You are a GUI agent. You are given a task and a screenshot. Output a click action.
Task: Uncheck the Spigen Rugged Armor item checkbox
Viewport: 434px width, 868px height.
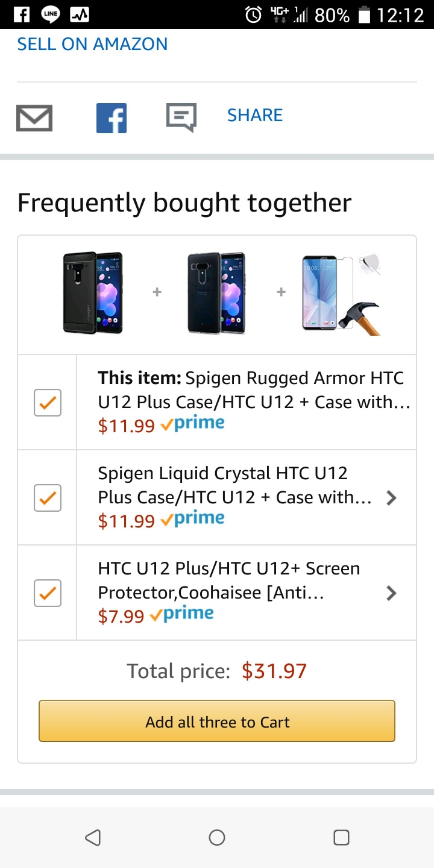point(48,403)
